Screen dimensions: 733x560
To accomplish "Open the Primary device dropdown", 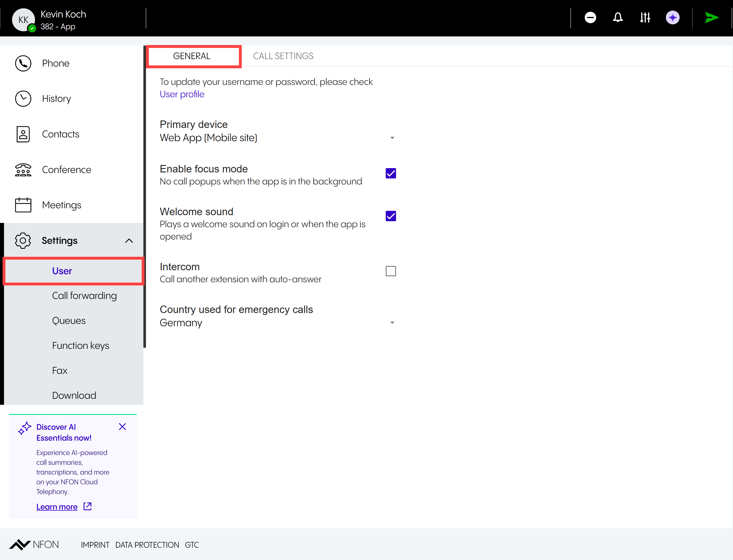I will [278, 138].
